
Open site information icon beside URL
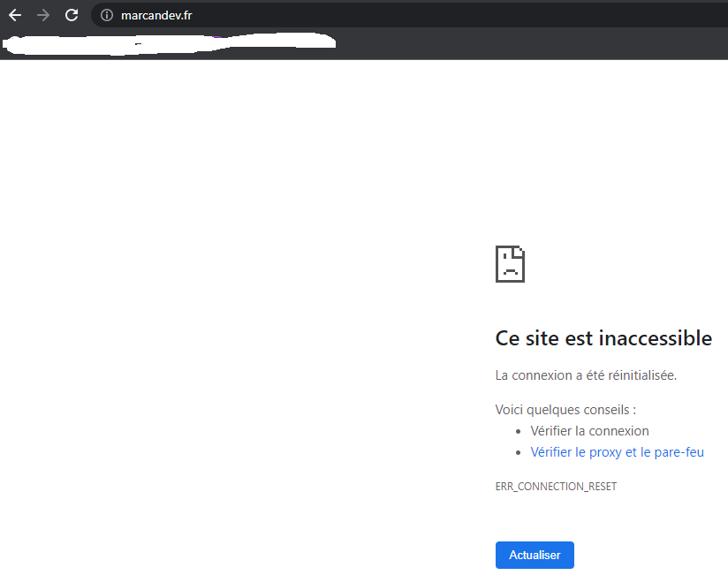107,15
